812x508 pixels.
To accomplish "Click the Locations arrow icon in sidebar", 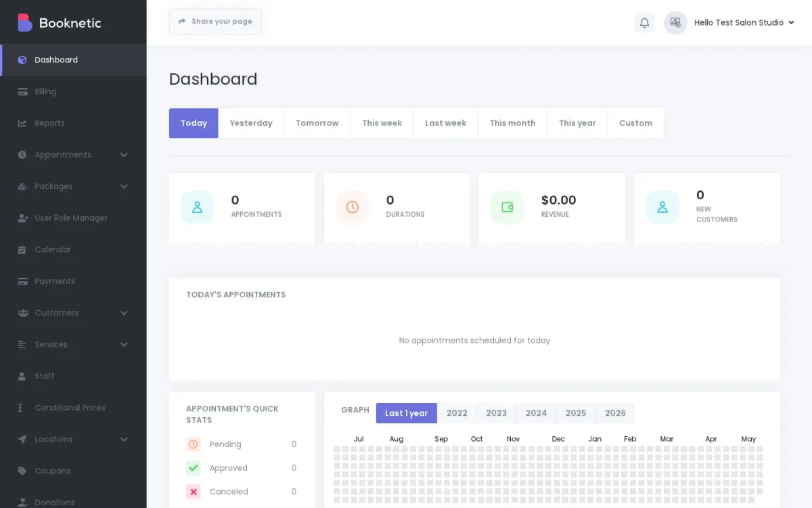I will click(x=22, y=440).
